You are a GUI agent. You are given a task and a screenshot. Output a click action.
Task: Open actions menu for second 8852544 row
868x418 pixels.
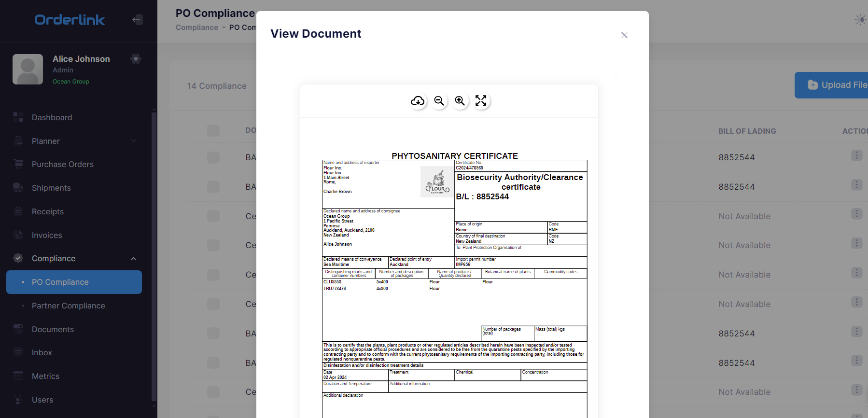[856, 184]
